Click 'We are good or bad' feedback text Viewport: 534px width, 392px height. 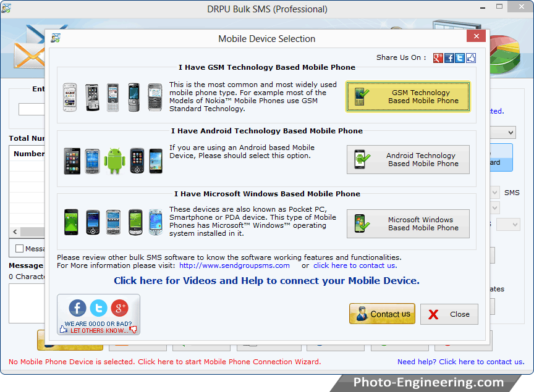(98, 324)
